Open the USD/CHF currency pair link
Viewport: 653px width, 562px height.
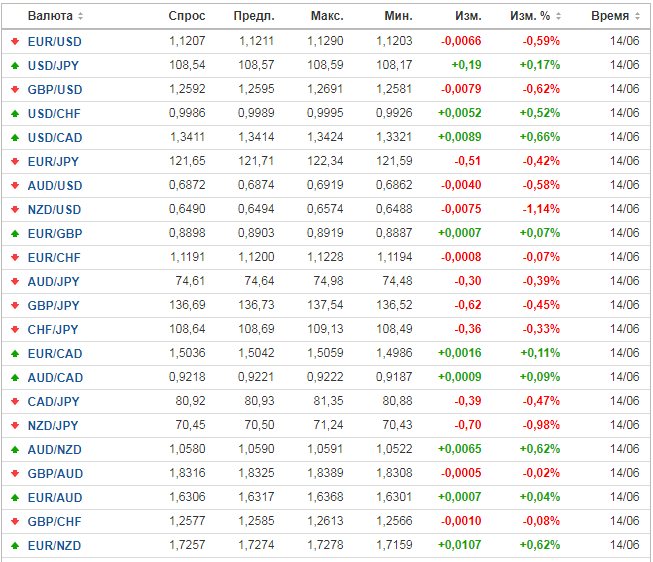(55, 113)
